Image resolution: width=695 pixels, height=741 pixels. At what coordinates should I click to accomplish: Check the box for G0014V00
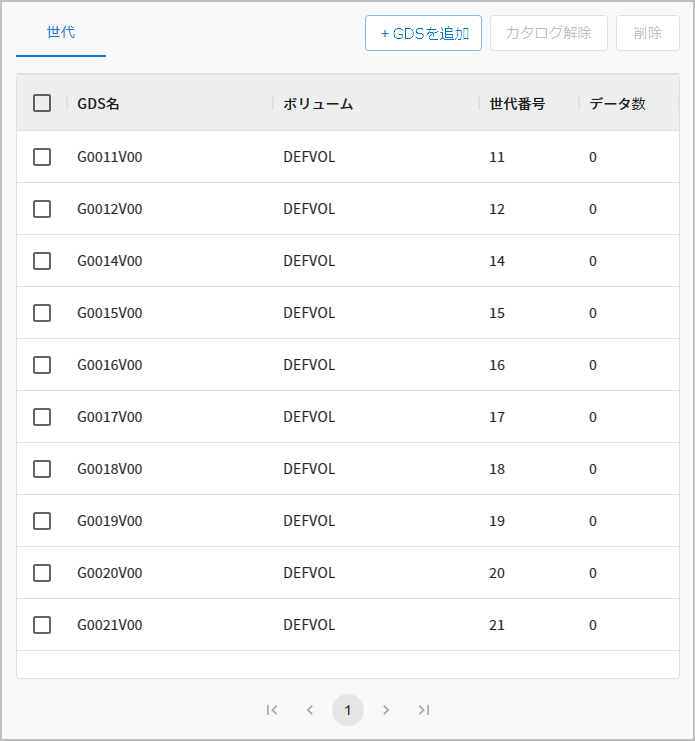click(42, 261)
